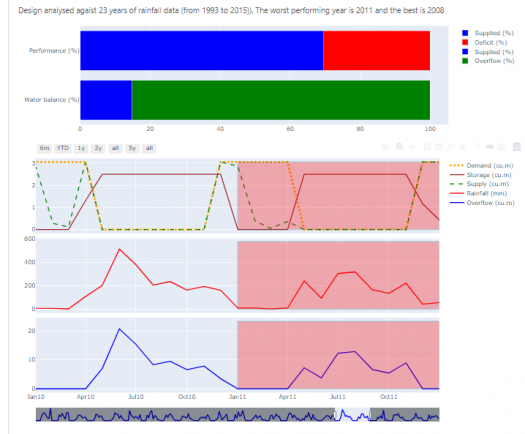Click the Zoom out minus icon

439,147
